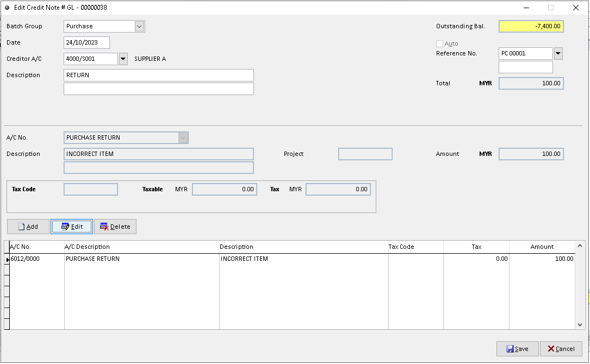This screenshot has height=364, width=590.
Task: Click the header Description field containing RETURN
Action: [x=158, y=75]
